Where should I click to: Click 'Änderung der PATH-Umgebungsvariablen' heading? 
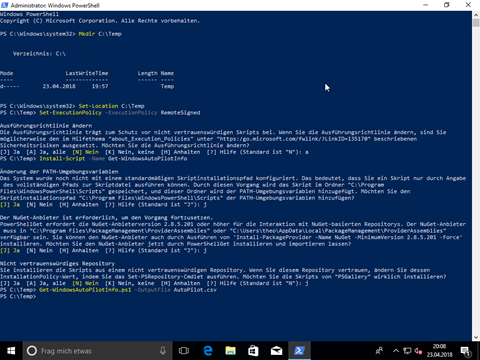coord(59,172)
